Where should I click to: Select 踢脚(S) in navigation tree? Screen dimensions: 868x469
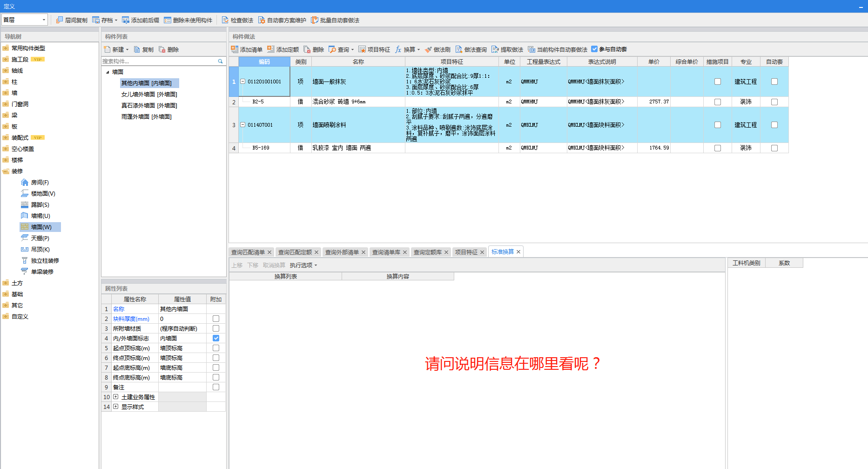click(x=35, y=205)
